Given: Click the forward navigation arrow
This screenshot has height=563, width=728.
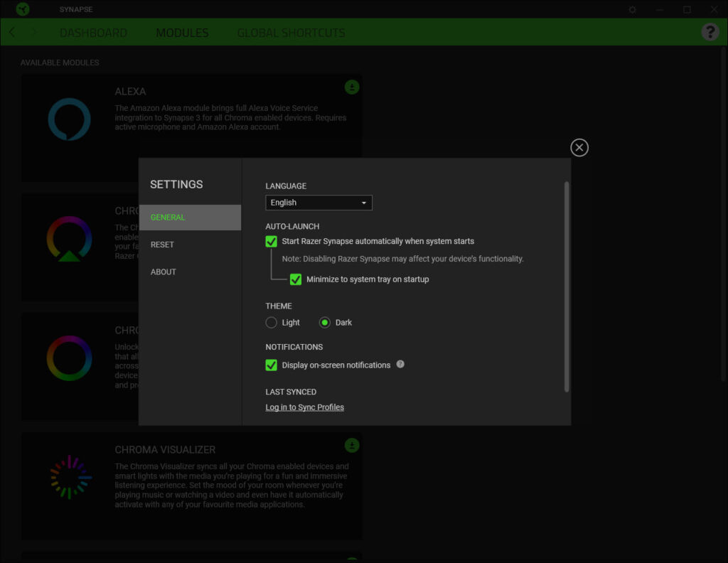Looking at the screenshot, I should pyautogui.click(x=34, y=32).
